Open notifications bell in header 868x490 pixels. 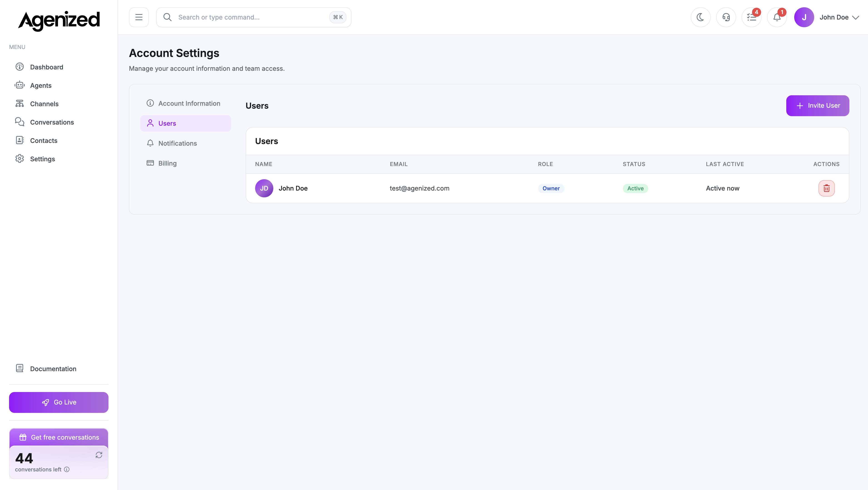(x=777, y=17)
